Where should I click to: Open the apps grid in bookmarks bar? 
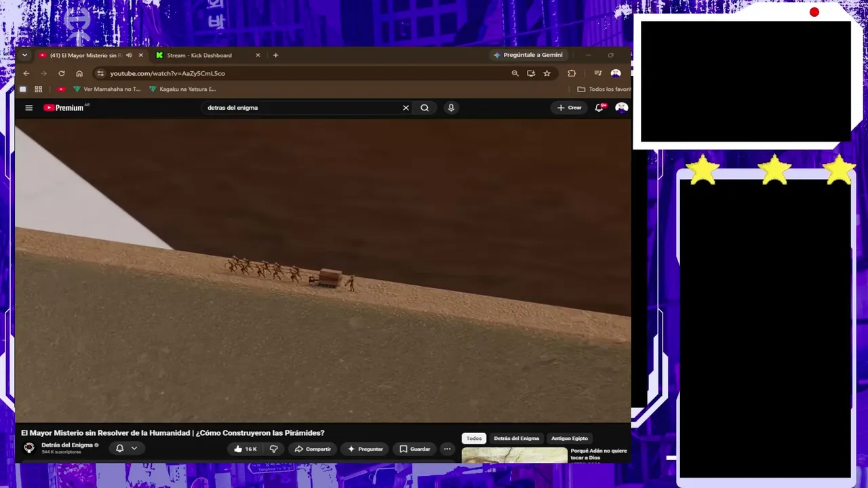(x=39, y=89)
